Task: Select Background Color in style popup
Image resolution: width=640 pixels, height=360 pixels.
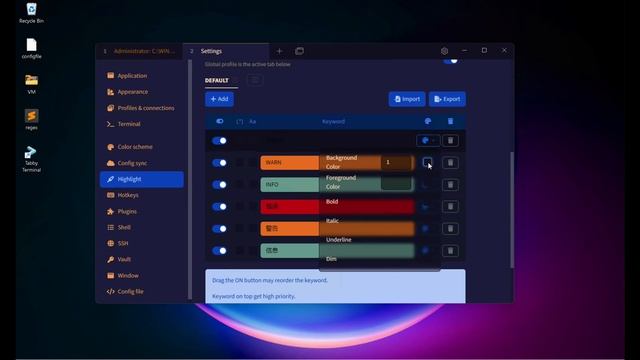Action: [341, 162]
